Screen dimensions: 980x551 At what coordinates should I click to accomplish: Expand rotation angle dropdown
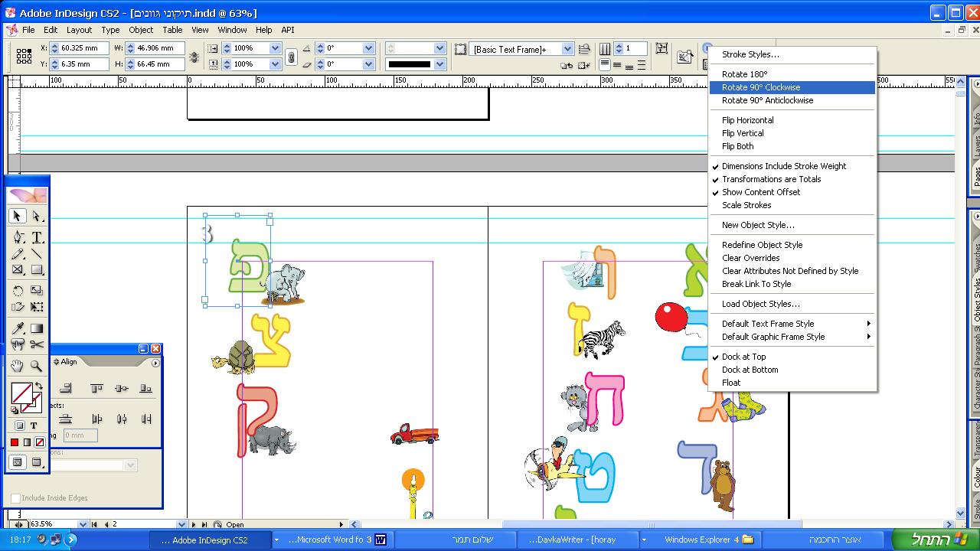pos(368,48)
